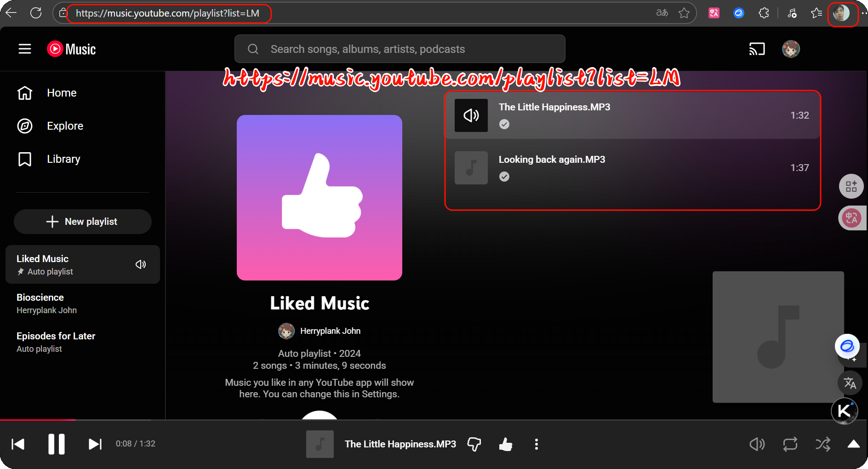Click the search songs, albums, artists field
This screenshot has height=469, width=868.
pos(400,49)
